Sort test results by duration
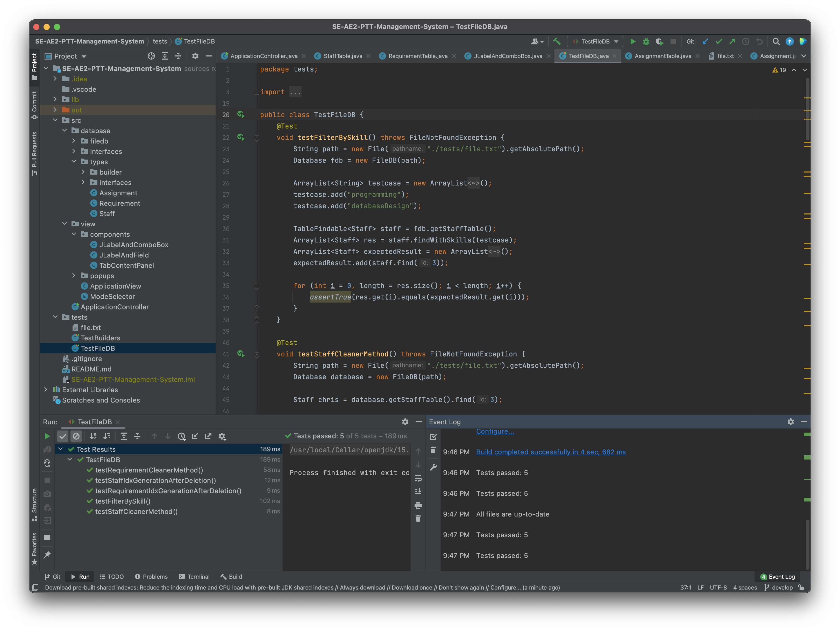This screenshot has height=631, width=840. pyautogui.click(x=107, y=436)
